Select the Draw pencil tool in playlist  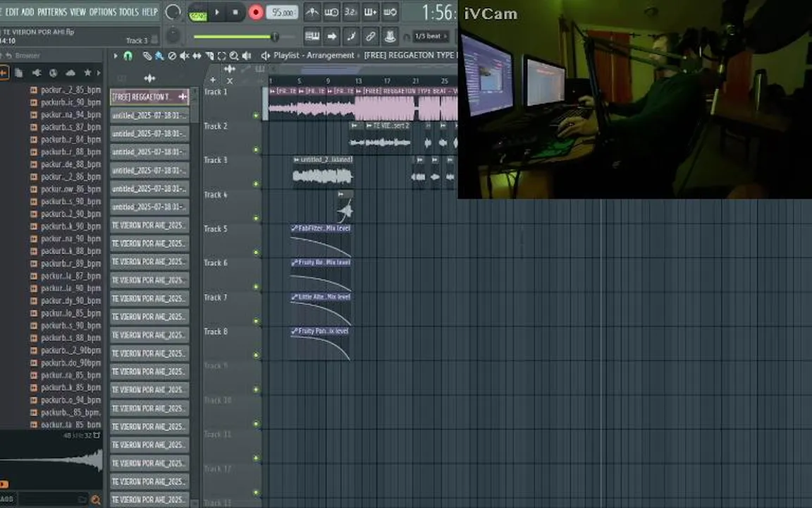click(x=147, y=56)
